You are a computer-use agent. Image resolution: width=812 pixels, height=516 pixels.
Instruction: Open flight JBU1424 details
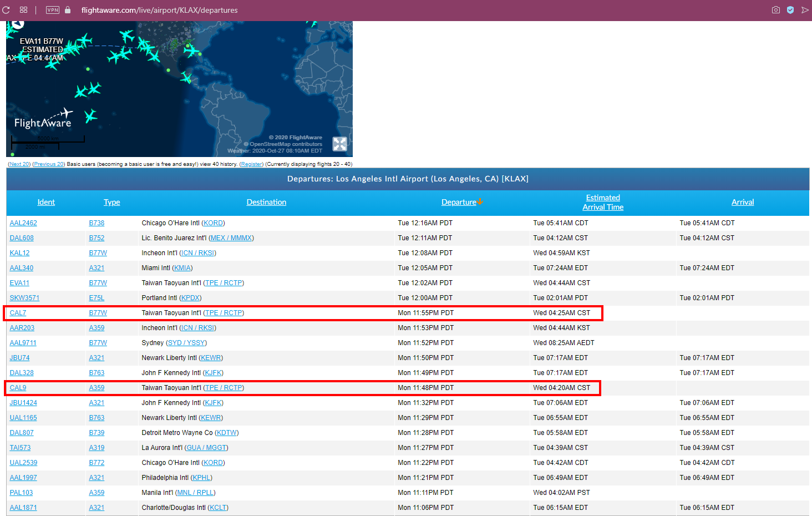tap(23, 403)
